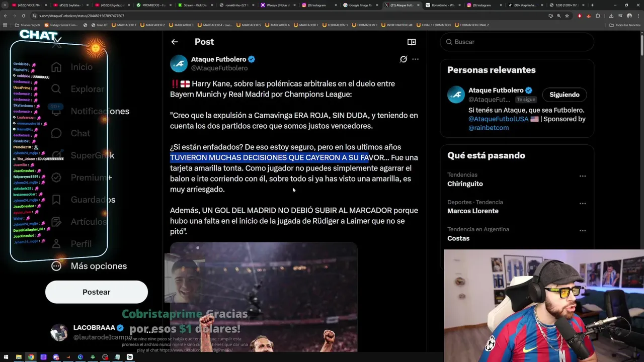Screen dimensions: 644x362
Task: Open Discord from the taskbar
Action: click(56, 357)
